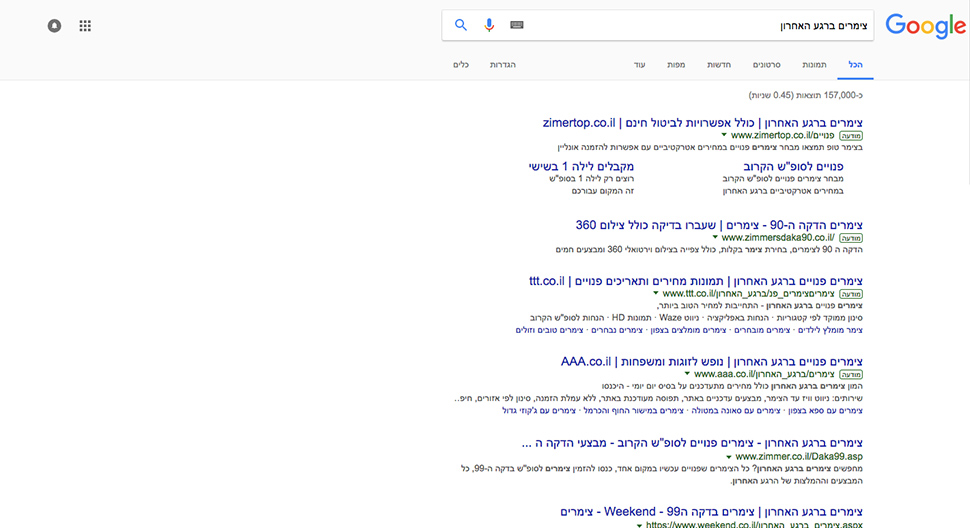Screen dimensions: 970x528
Task: Click the results count text 157,000
Action: [x=805, y=95]
